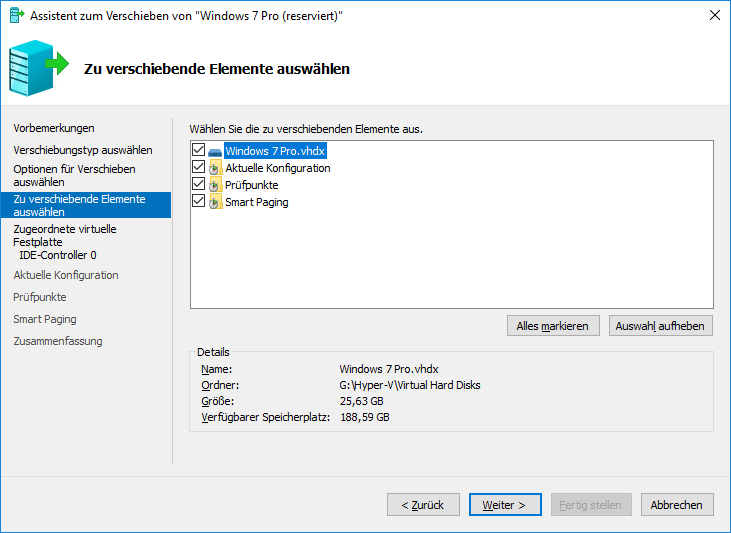Toggle the Prüfpunkte checkbox
This screenshot has width=731, height=533.
tap(198, 185)
